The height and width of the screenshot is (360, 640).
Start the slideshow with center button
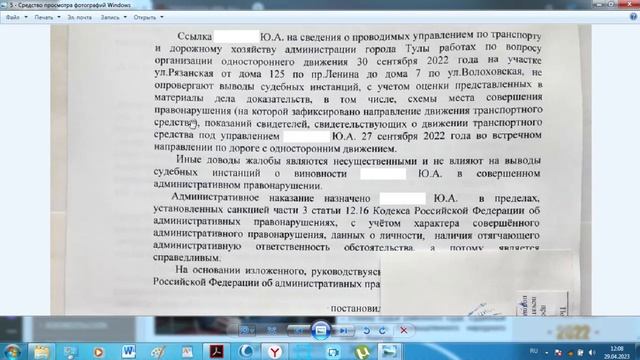tap(321, 331)
